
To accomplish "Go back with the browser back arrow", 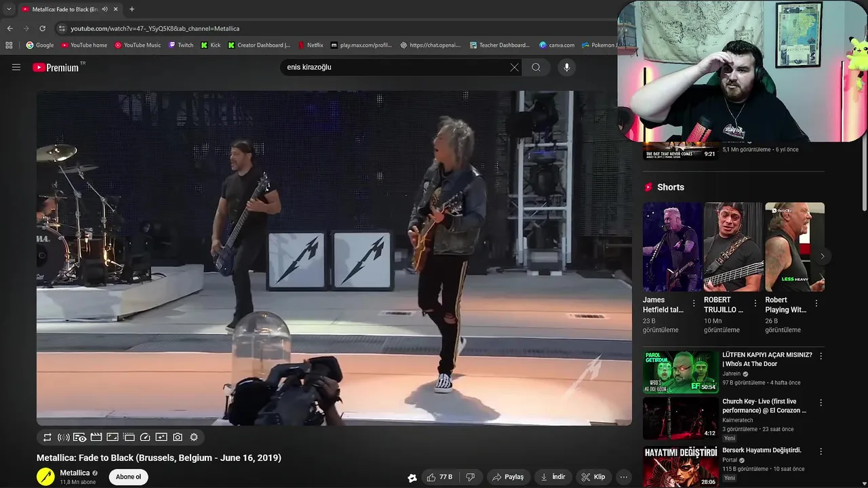I will coord(9,28).
